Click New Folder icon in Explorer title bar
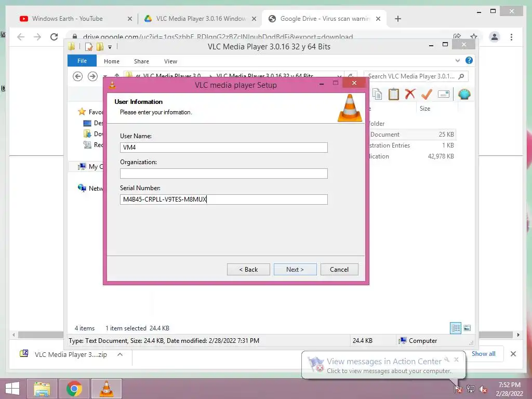Screen dimensions: 532x399 pyautogui.click(x=100, y=47)
